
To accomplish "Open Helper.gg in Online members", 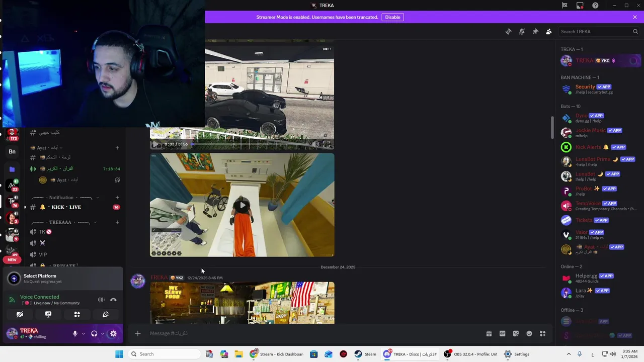I will pyautogui.click(x=600, y=278).
